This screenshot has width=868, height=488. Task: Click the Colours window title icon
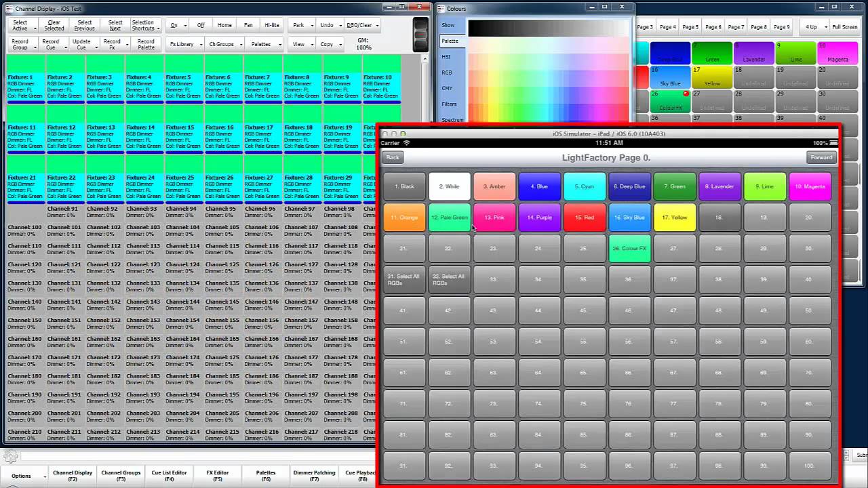(441, 9)
